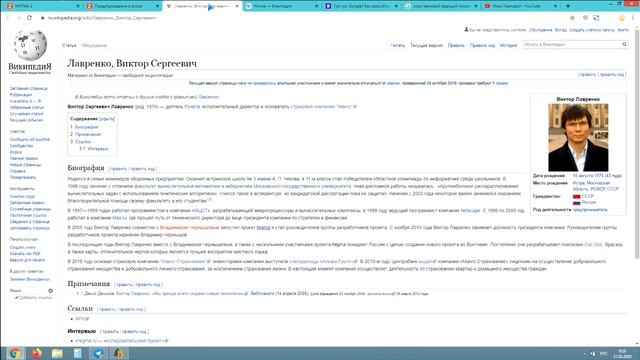Image resolution: width=640 pixels, height=360 pixels.
Task: Bookmark this page with the star icon
Action: click(572, 18)
